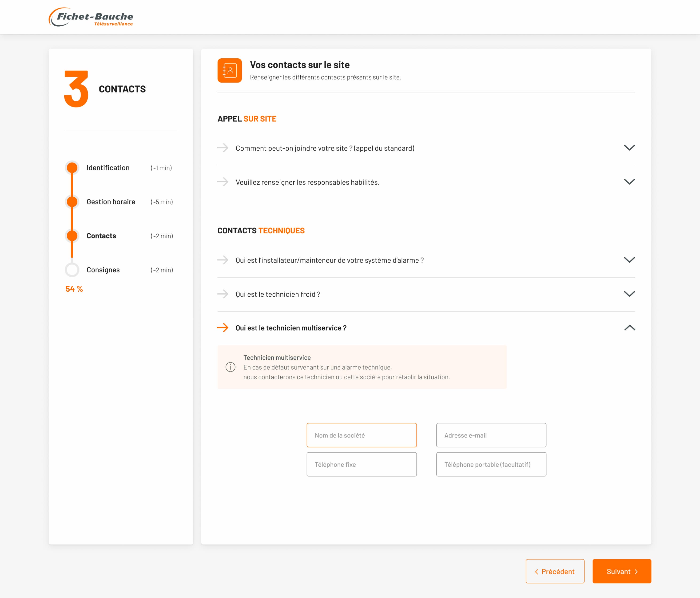Click the arrow icon beside responsables habilités
The height and width of the screenshot is (598, 700).
(223, 182)
